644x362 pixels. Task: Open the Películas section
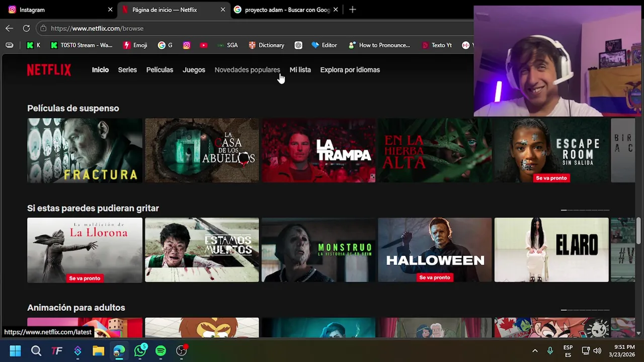click(159, 70)
